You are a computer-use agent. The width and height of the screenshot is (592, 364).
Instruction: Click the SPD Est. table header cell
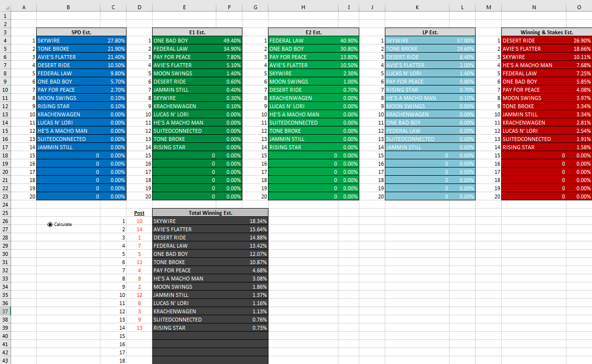click(81, 32)
